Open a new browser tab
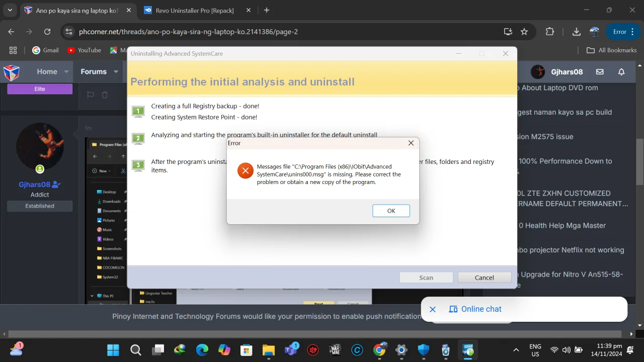Viewport: 644px width, 362px height. tap(267, 10)
